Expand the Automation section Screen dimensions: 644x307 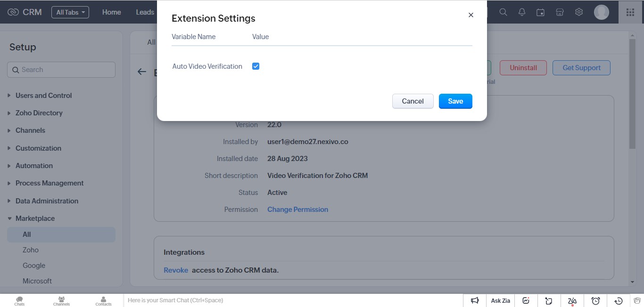(x=34, y=166)
